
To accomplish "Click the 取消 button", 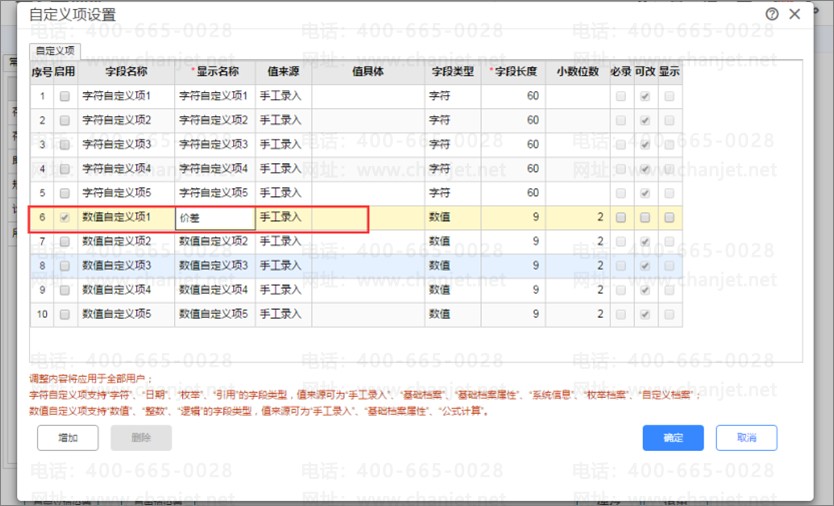I will 746,438.
